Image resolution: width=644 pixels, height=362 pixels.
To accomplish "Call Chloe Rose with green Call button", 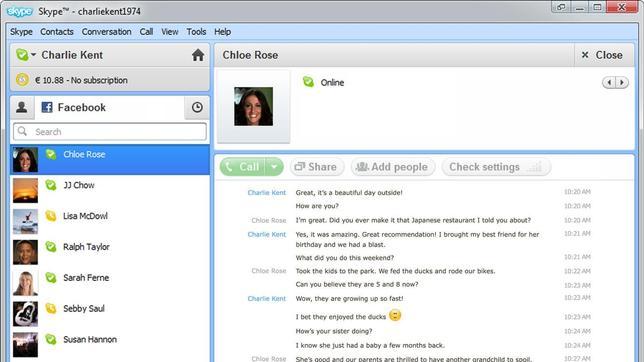I will 243,167.
